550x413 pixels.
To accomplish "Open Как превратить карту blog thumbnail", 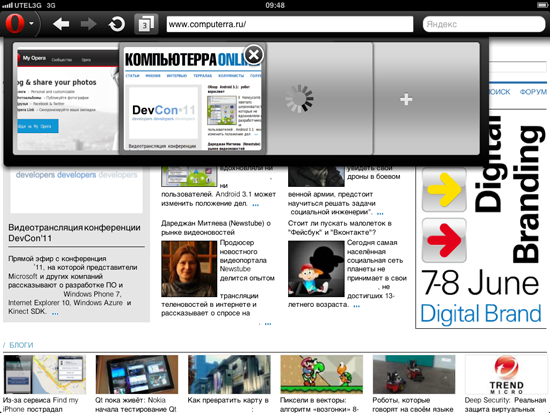I will (x=229, y=374).
